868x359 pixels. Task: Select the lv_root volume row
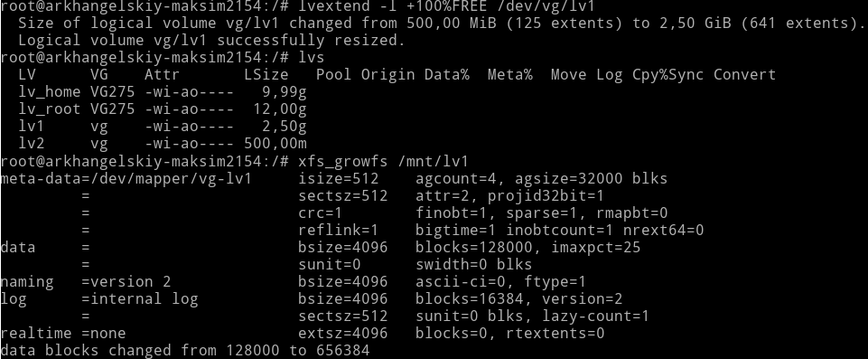click(x=163, y=109)
